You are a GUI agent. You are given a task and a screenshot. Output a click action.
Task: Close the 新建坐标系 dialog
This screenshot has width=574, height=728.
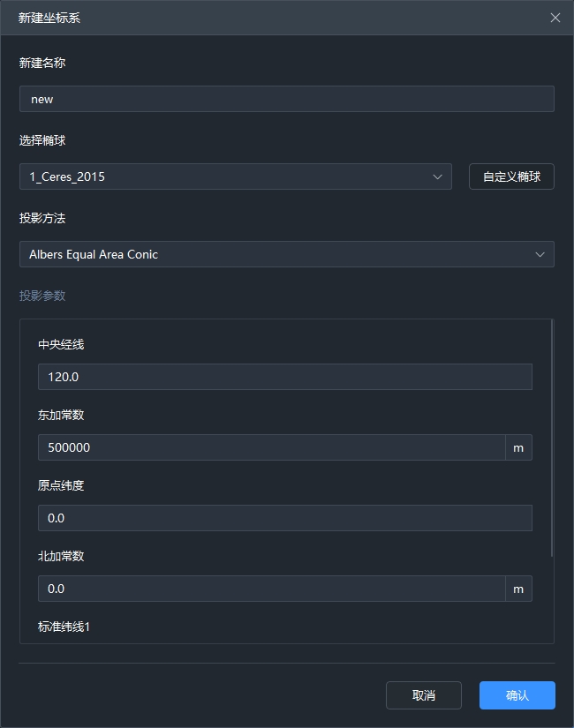click(x=555, y=18)
